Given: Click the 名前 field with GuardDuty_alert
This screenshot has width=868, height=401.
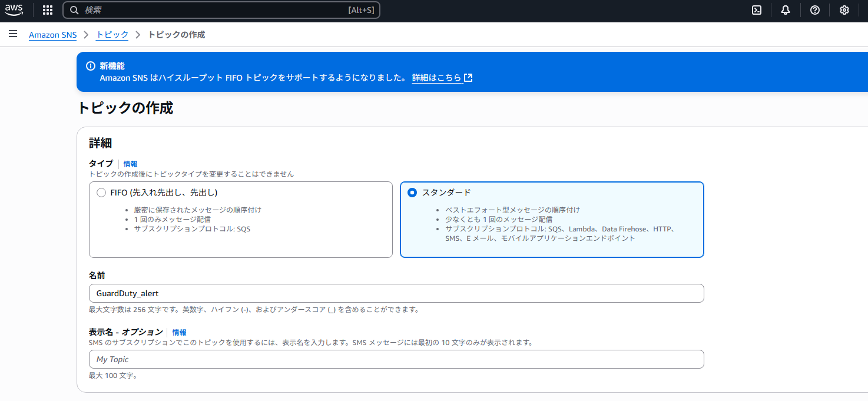Looking at the screenshot, I should [x=396, y=293].
